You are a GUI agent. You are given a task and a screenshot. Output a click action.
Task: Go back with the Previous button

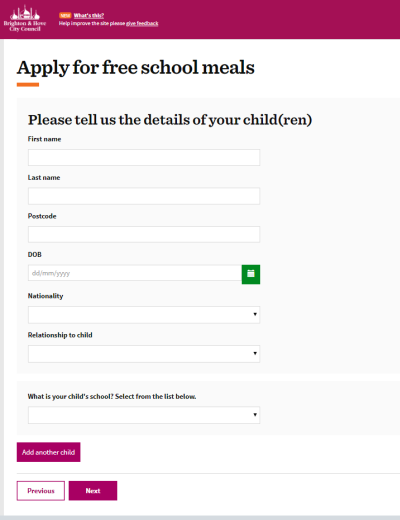pos(41,491)
